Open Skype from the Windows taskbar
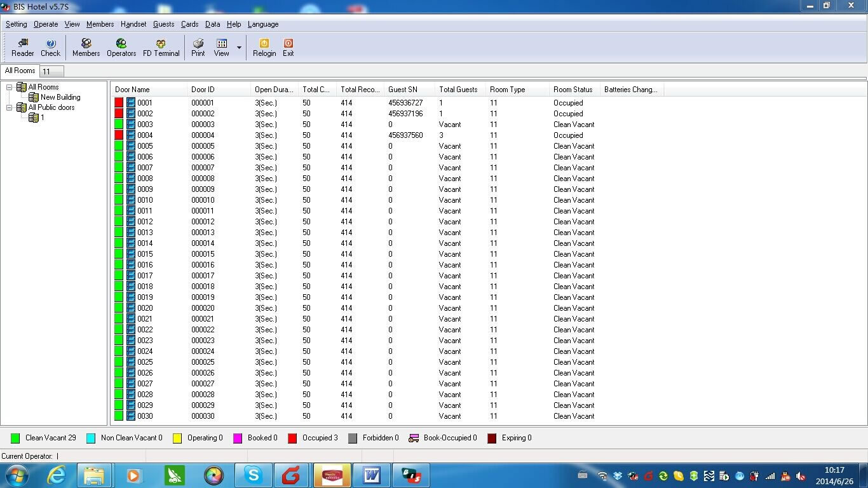 pos(254,475)
